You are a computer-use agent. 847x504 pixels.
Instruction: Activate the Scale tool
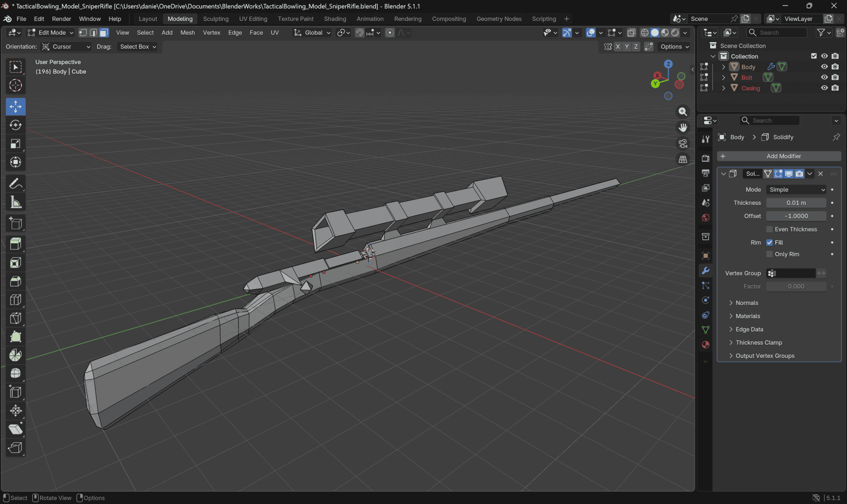pyautogui.click(x=16, y=144)
